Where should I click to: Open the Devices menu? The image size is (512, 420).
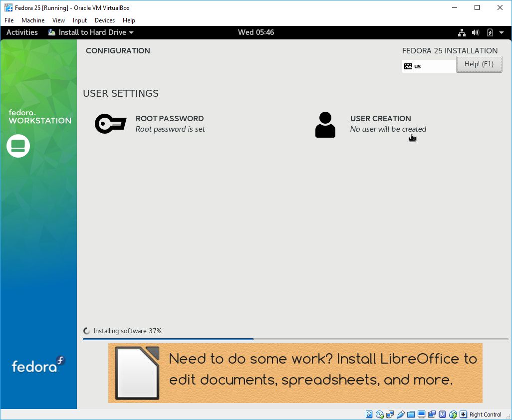click(105, 20)
